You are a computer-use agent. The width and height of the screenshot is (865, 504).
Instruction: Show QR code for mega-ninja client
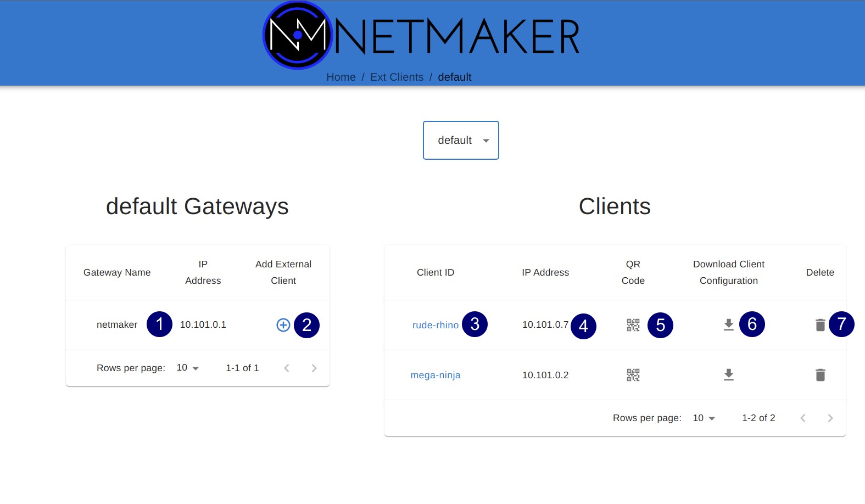633,375
